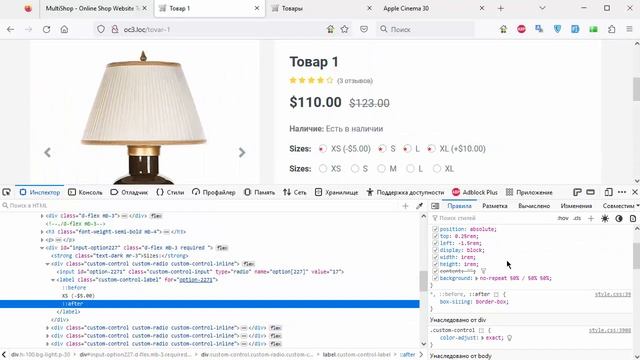Toggle the :hov pseudo-class panel button
This screenshot has width=640, height=360.
tap(563, 218)
